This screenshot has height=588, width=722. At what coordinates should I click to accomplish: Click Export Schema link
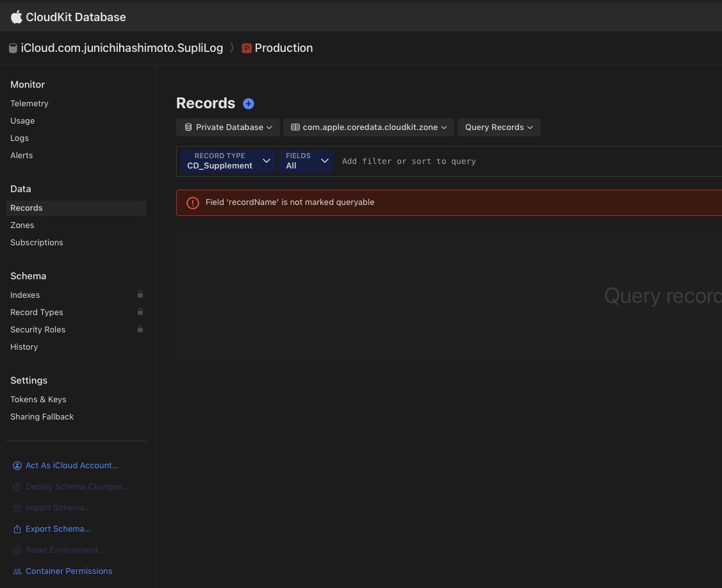coord(58,529)
